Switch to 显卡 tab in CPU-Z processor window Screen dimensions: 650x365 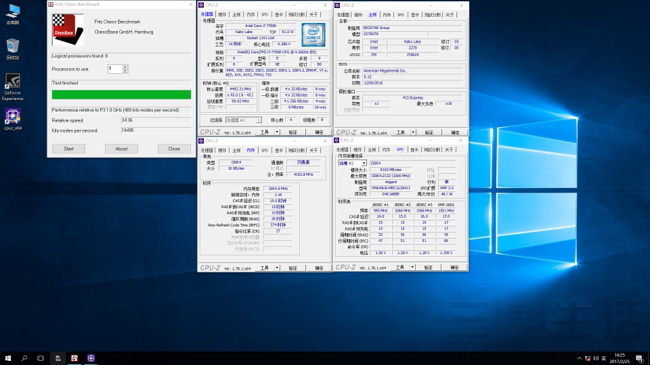point(279,15)
